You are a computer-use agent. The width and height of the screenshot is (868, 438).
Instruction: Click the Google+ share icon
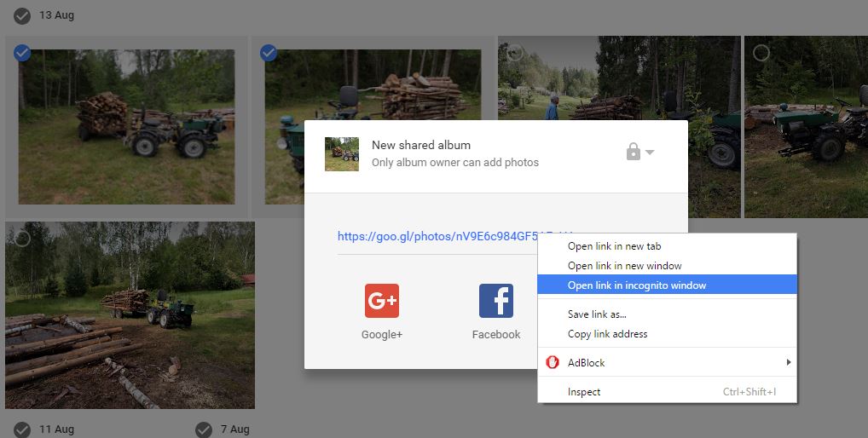click(x=381, y=301)
